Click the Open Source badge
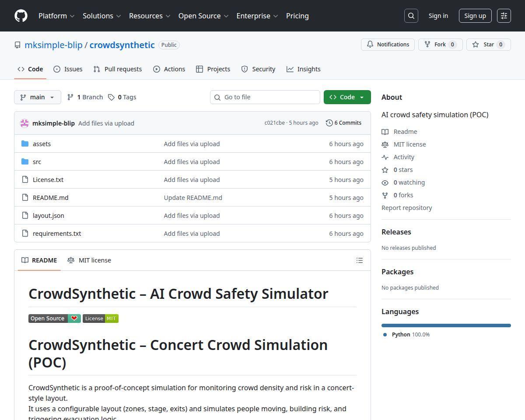The width and height of the screenshot is (525, 420). pos(55,318)
